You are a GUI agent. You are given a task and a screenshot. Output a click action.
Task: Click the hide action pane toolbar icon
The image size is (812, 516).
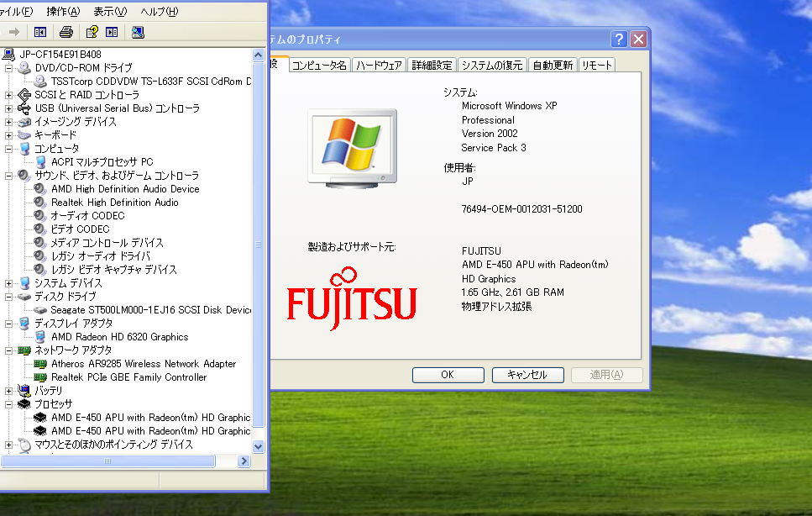pos(112,32)
